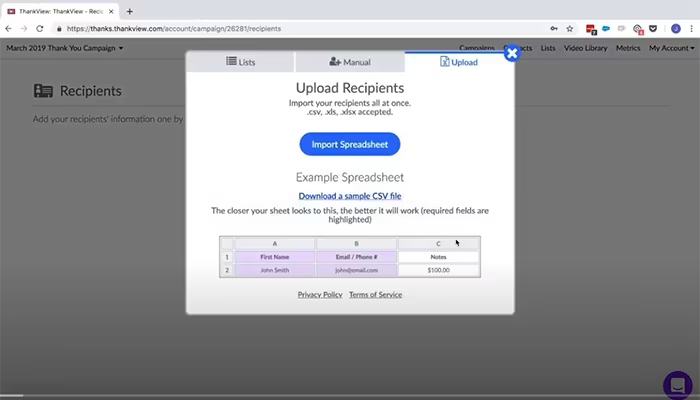Image resolution: width=700 pixels, height=400 pixels.
Task: Switch to the Lists tab
Action: (240, 62)
